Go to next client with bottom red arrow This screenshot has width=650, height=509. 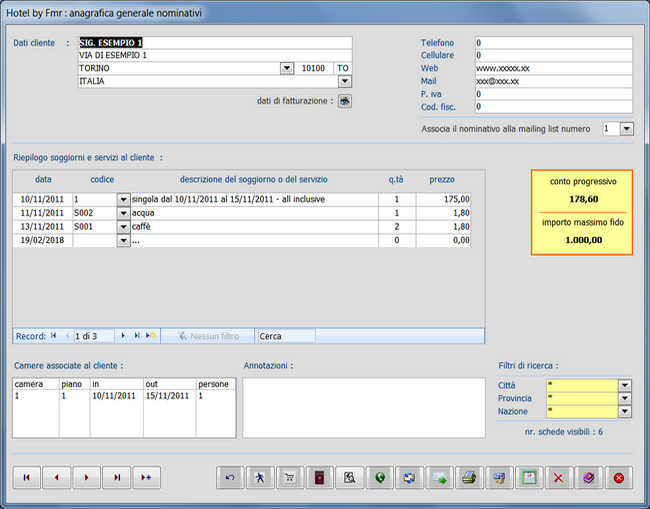tap(86, 477)
